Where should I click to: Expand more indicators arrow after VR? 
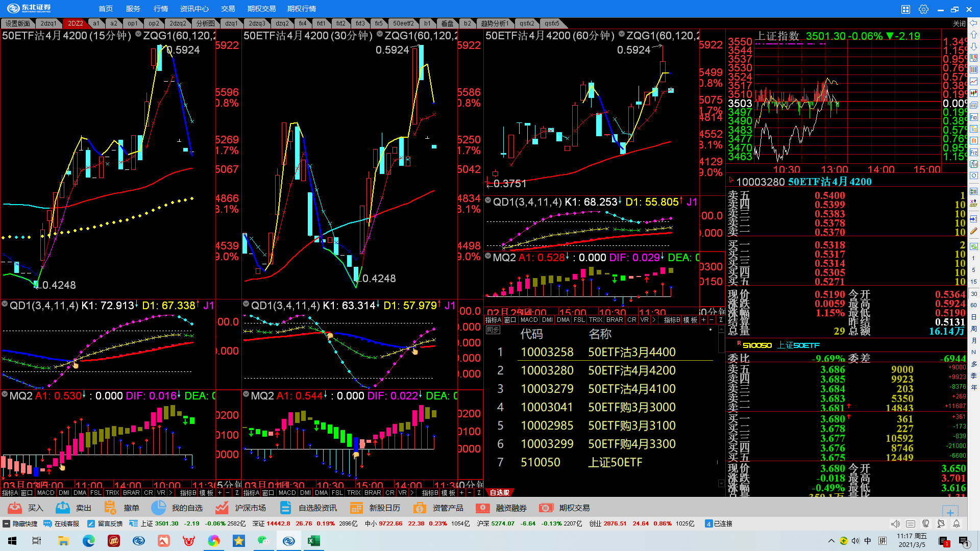[170, 493]
